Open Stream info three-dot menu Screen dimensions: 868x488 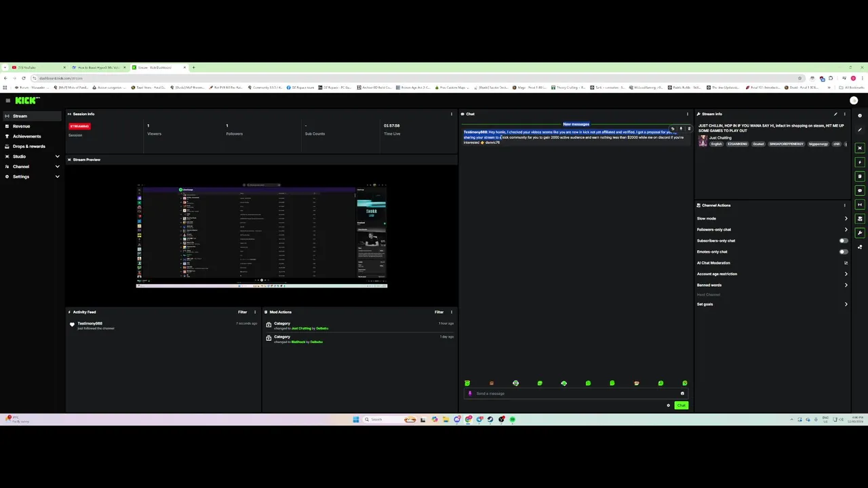(845, 114)
